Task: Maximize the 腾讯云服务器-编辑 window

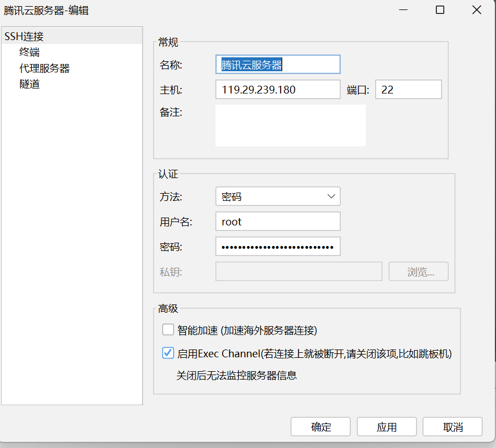Action: (x=440, y=10)
